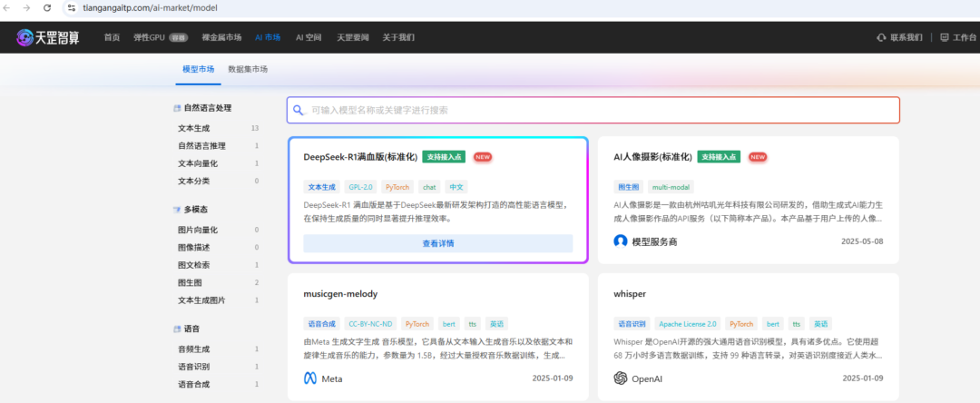Focus the model search input field
This screenshot has height=403, width=980.
[x=593, y=110]
